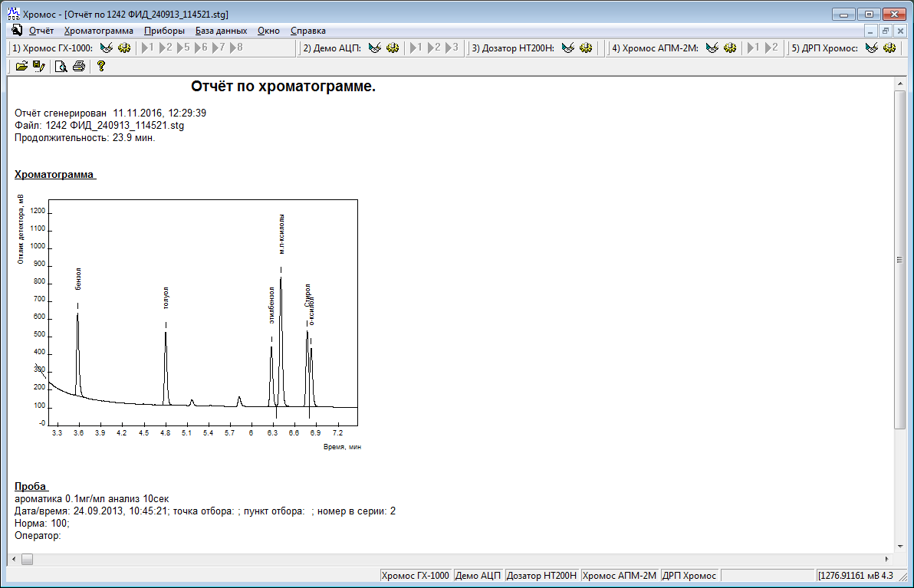This screenshot has height=588, width=914.
Task: Click the printer icon to print report
Action: coord(78,67)
